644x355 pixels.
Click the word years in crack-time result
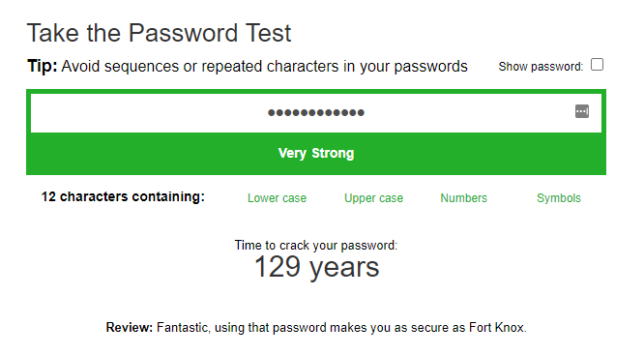pos(344,269)
